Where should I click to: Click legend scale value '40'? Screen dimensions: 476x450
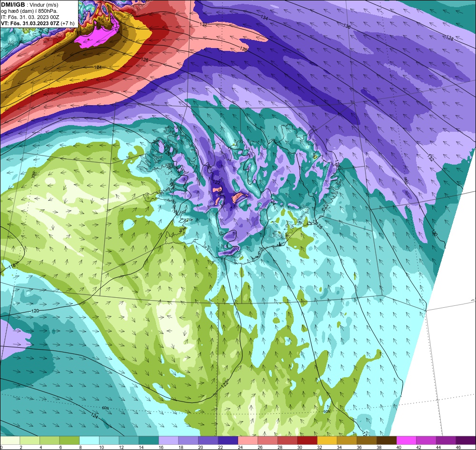[x=399, y=447]
